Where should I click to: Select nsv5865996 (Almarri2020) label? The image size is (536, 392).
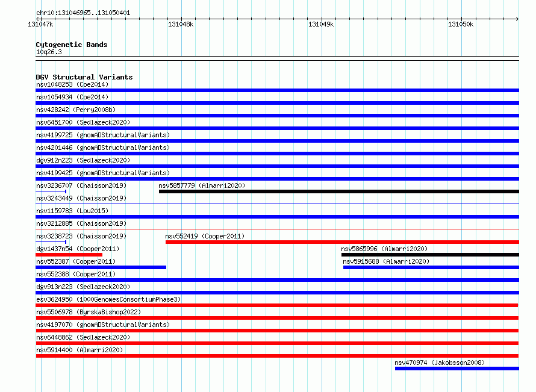(384, 249)
